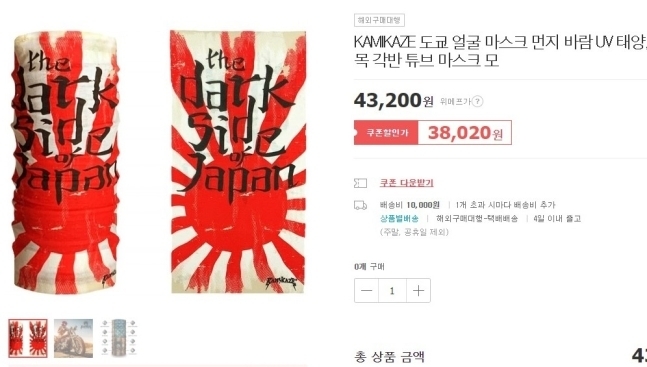Viewport: 647px width, 367px height.
Task: Select the third tube mask usage thumbnail
Action: [119, 338]
